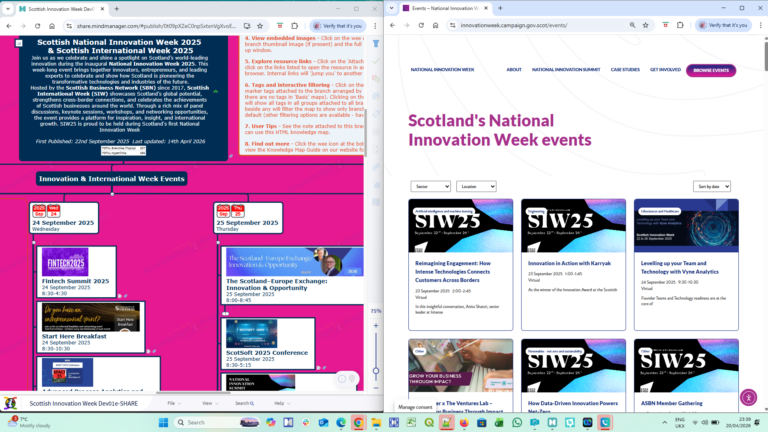768x432 pixels.
Task: Click the checkmark icon in MindManager side panel
Action: (x=376, y=61)
